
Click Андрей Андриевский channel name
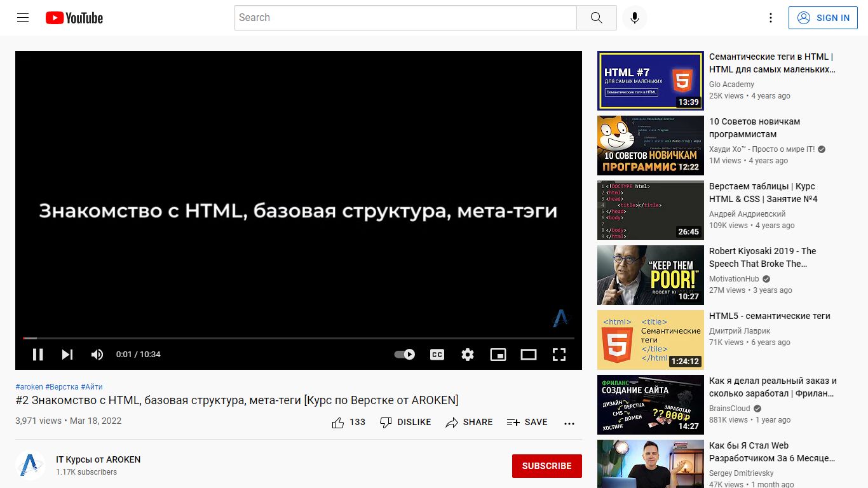(747, 214)
